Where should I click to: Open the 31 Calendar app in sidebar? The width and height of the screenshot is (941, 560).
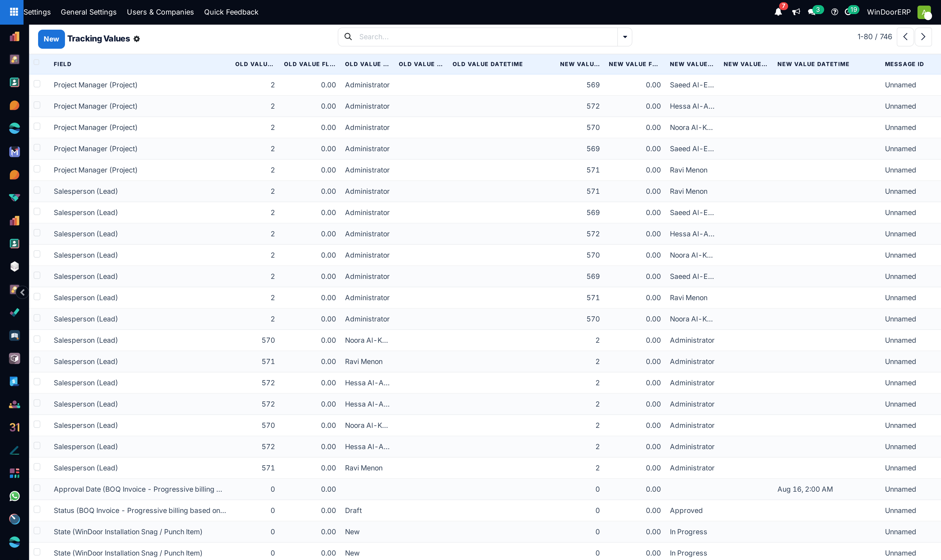tap(14, 427)
